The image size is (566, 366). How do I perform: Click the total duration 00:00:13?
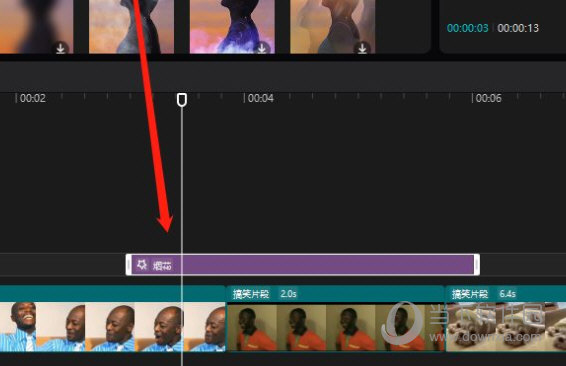click(x=518, y=28)
